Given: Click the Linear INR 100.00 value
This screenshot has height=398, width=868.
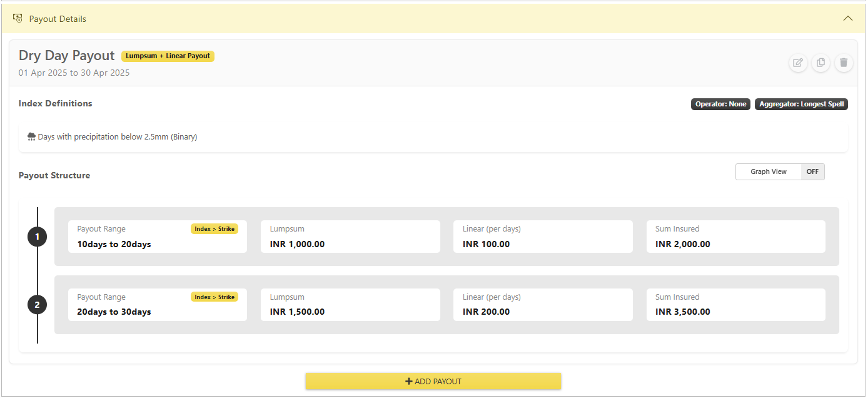Looking at the screenshot, I should pyautogui.click(x=487, y=244).
